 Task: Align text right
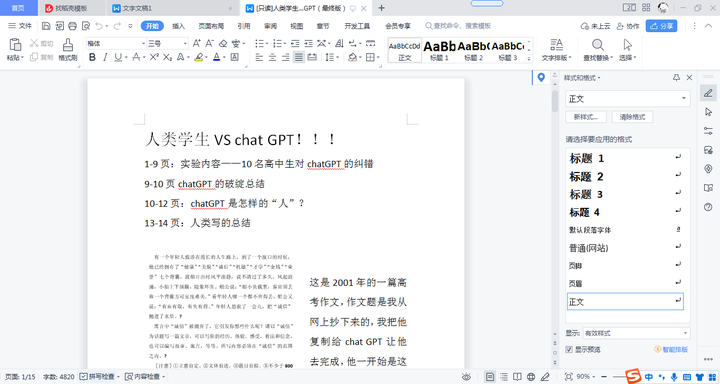point(286,57)
